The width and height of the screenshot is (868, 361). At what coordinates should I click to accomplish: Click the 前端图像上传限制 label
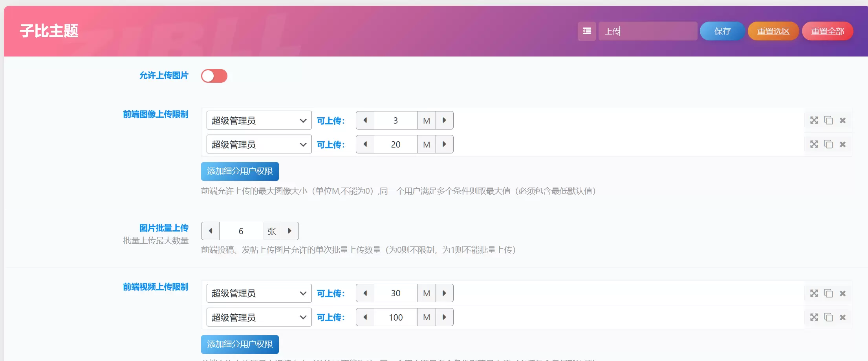point(156,114)
